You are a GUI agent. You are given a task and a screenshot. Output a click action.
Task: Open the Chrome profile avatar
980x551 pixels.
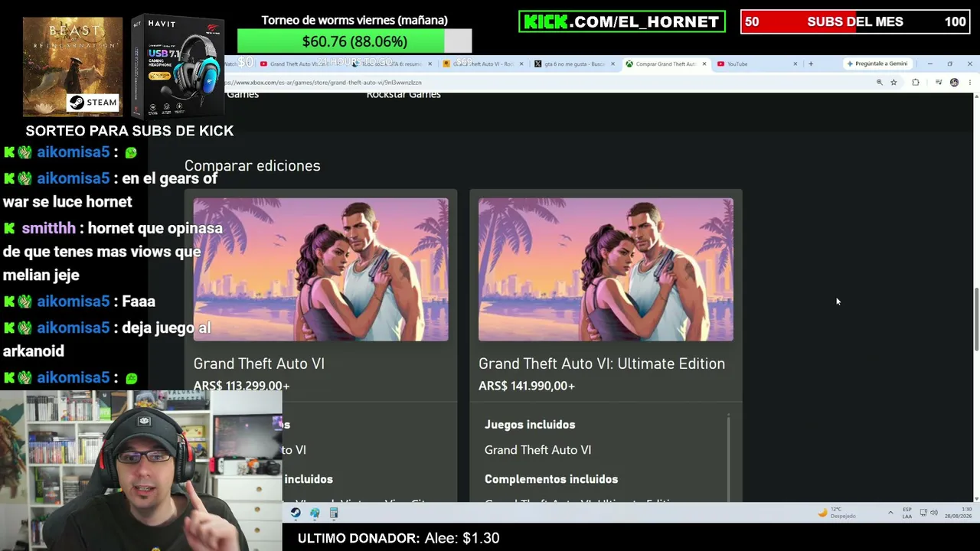tap(954, 83)
